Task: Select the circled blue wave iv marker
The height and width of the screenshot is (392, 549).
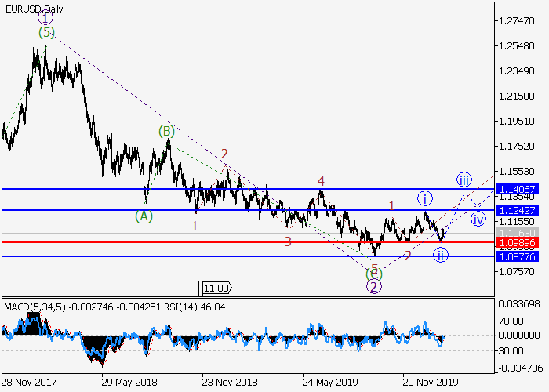Action: coord(478,219)
